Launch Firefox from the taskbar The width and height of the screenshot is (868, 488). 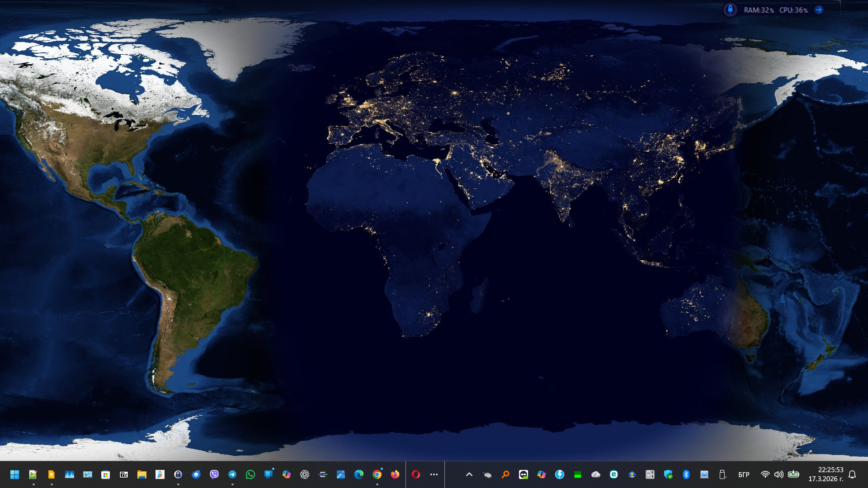(395, 474)
